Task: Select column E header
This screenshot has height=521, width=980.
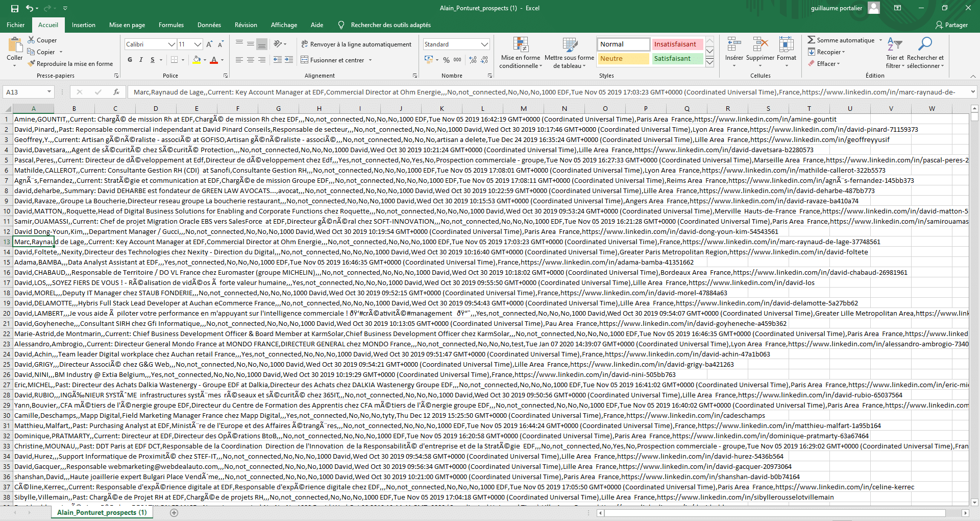Action: 197,108
